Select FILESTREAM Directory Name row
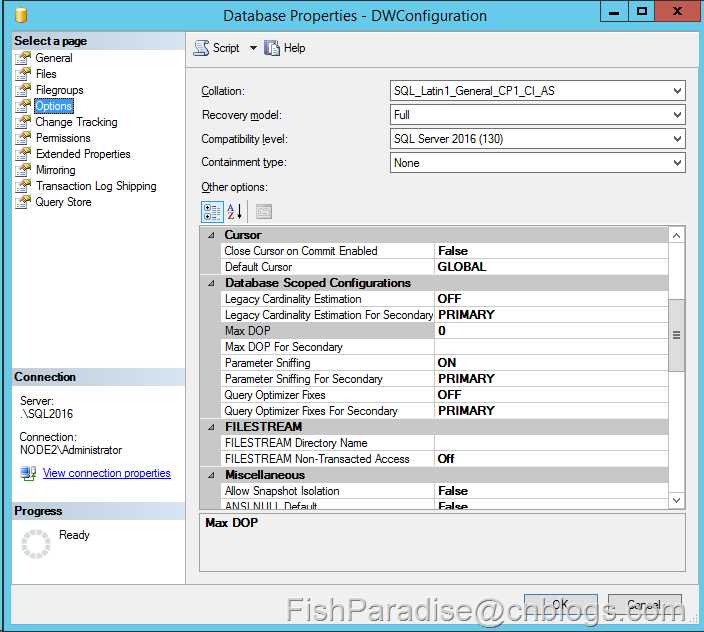The width and height of the screenshot is (704, 632). pyautogui.click(x=444, y=443)
